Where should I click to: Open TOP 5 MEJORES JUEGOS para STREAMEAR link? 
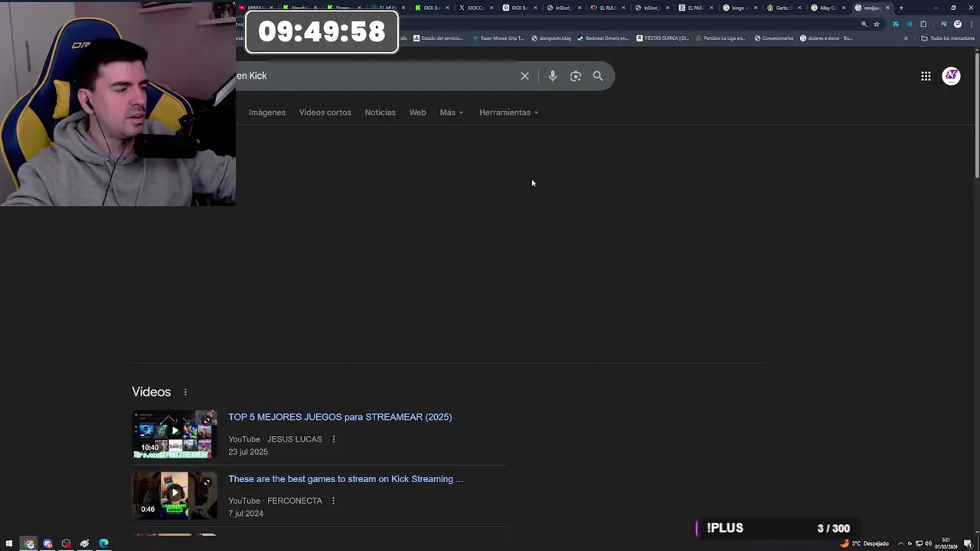340,417
